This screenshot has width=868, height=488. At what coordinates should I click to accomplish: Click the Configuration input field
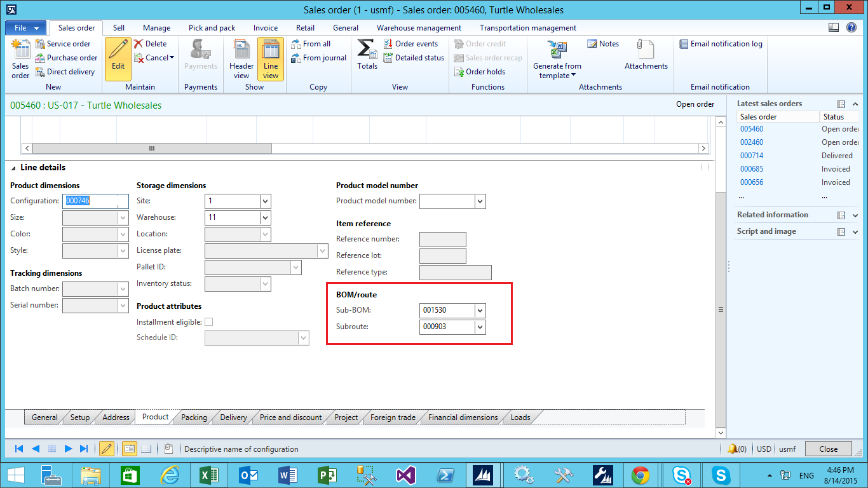[95, 201]
